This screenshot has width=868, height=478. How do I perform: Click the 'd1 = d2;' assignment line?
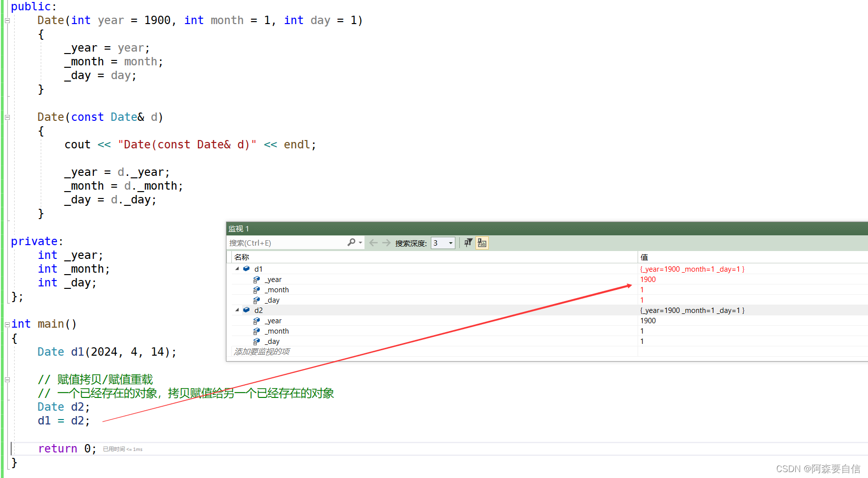tap(64, 421)
